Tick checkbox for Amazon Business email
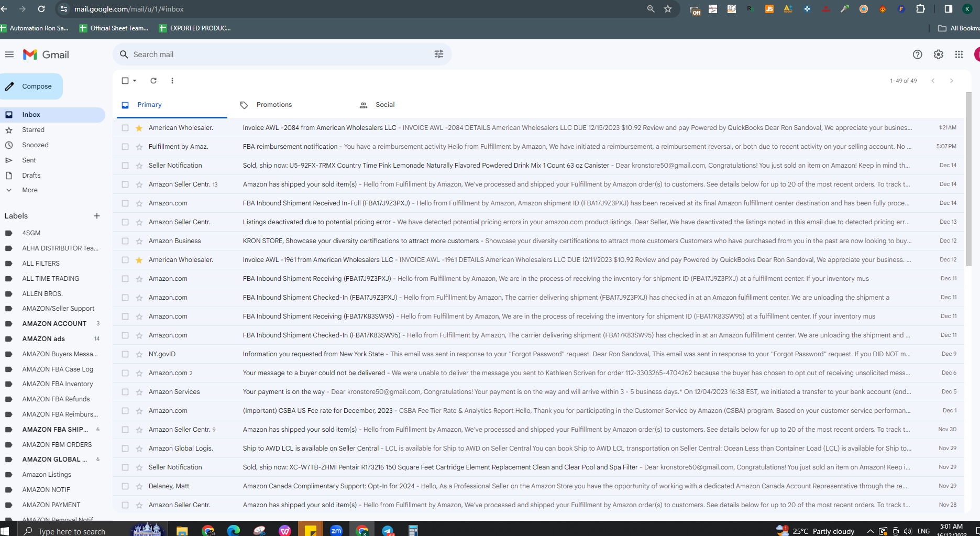 click(x=125, y=241)
